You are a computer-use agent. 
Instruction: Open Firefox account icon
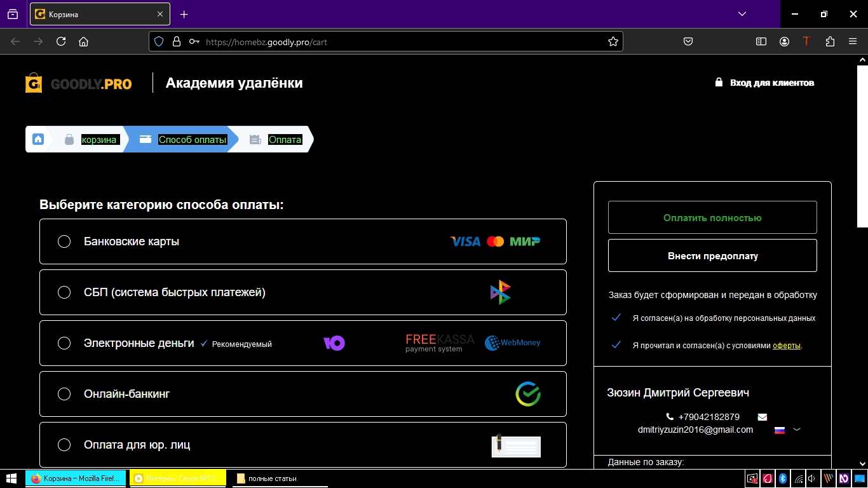click(785, 41)
